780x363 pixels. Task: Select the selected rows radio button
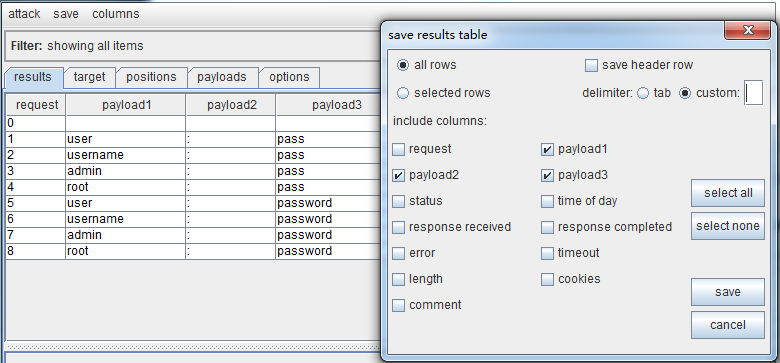tap(403, 93)
